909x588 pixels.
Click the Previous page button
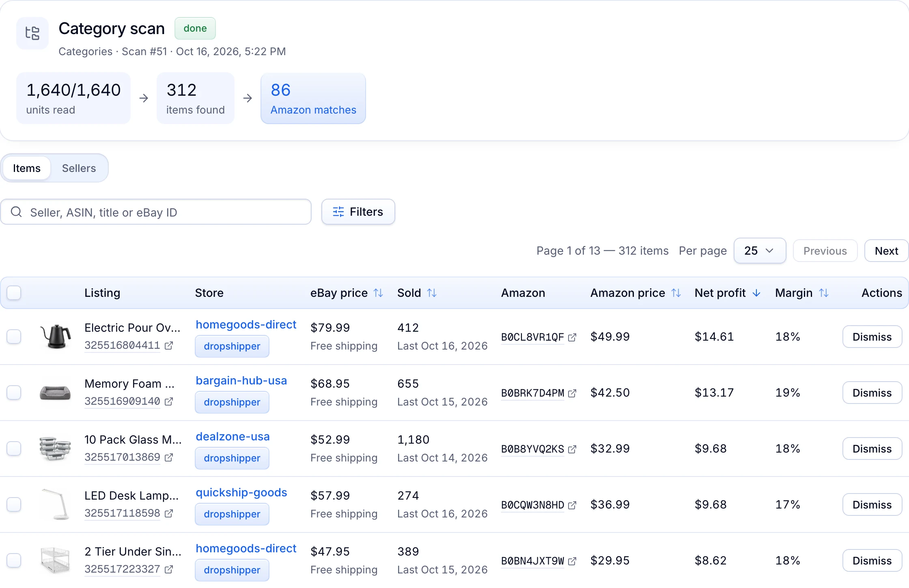tap(825, 251)
